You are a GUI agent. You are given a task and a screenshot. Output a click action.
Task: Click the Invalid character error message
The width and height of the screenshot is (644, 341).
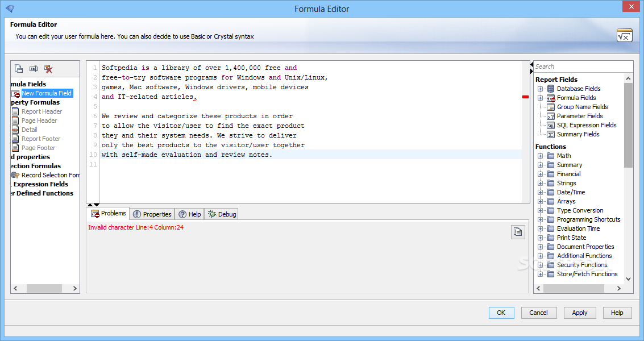tap(136, 227)
